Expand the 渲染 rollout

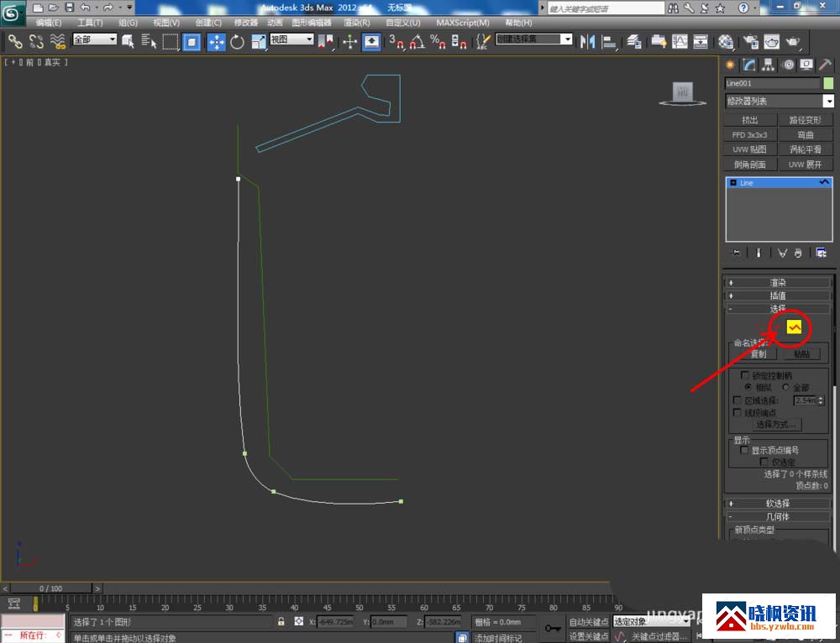[x=777, y=283]
